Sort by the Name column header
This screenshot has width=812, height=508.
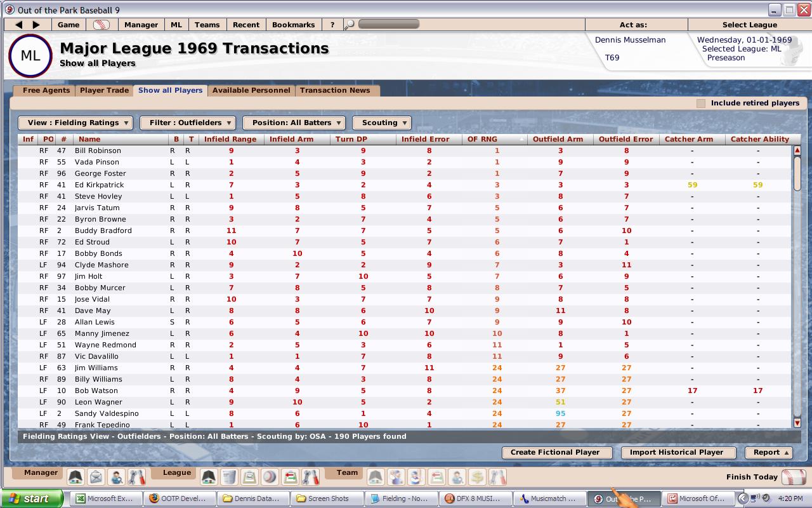click(121, 139)
